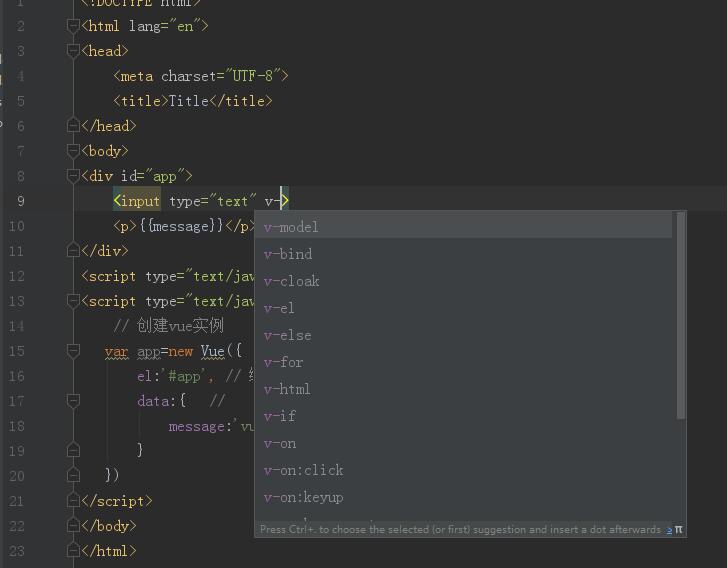This screenshot has height=568, width=727.
Task: Pick the v-cloak suggestion
Action: tap(463, 281)
